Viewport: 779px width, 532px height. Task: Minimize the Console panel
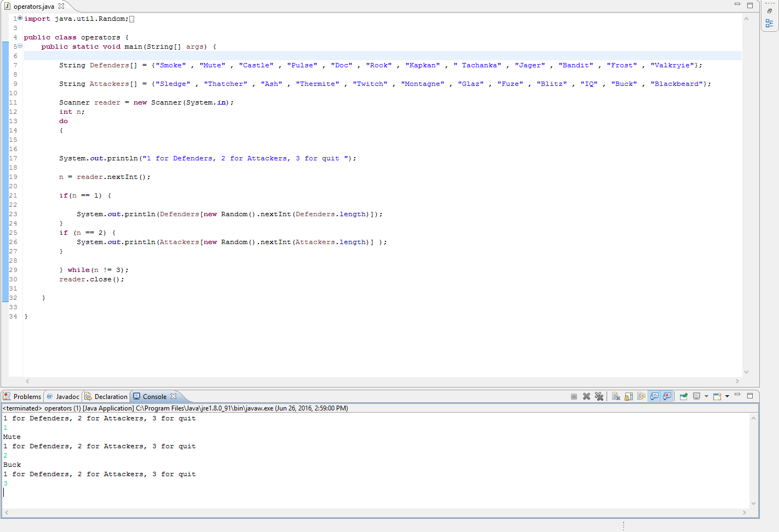click(x=737, y=395)
